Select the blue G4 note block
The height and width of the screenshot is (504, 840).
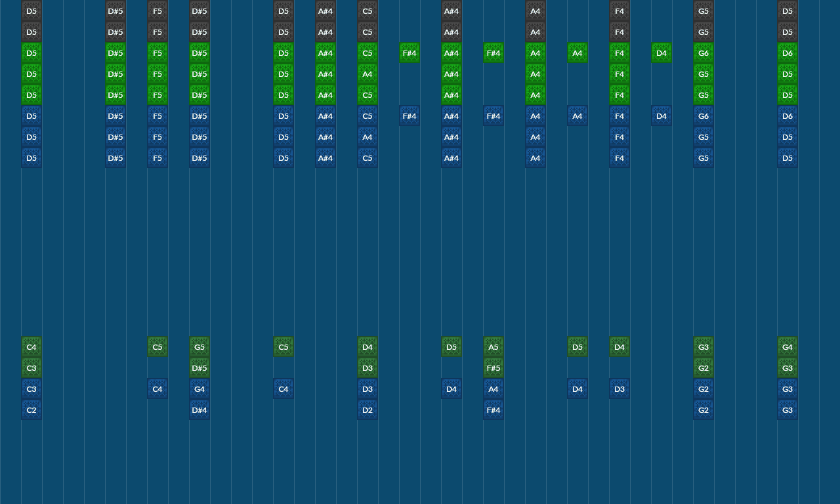click(199, 389)
